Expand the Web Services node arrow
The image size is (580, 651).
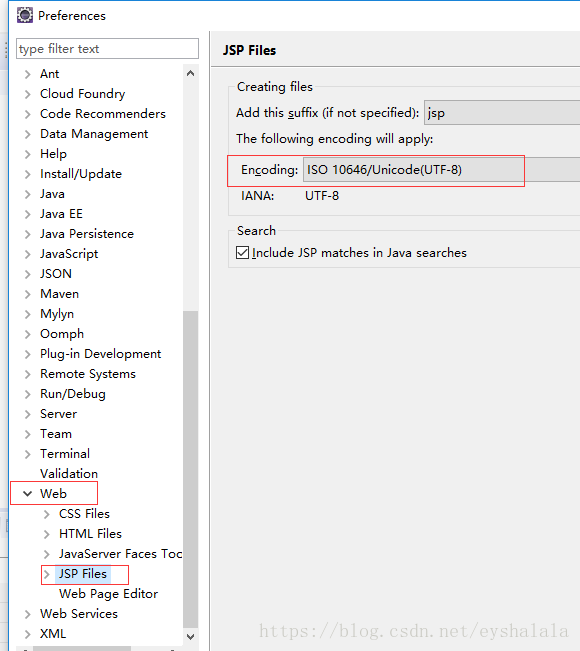[x=27, y=614]
